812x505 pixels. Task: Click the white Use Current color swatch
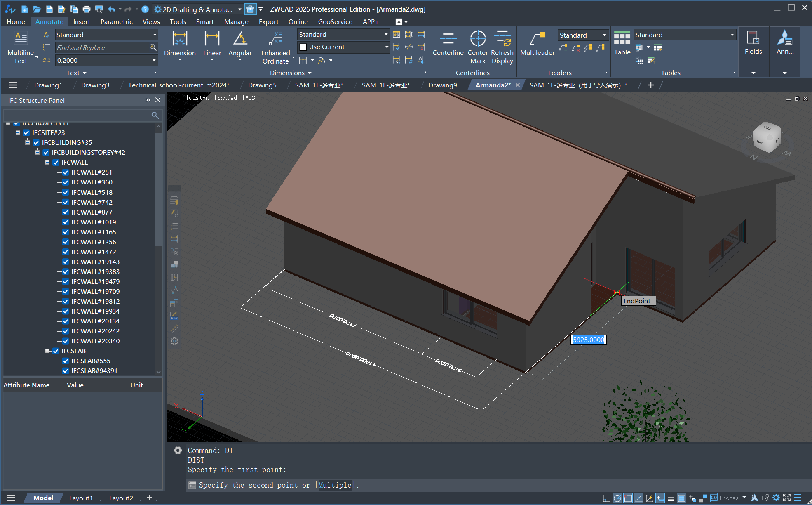coord(303,47)
